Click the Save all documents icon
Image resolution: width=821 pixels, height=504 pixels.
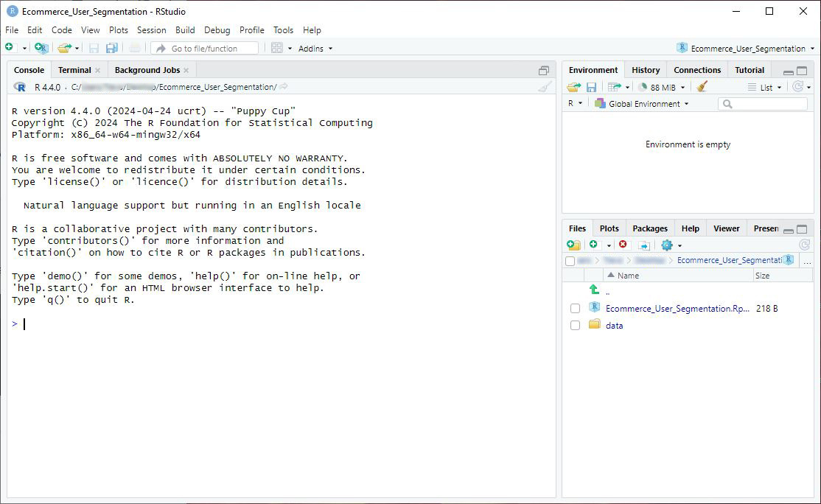coord(111,48)
